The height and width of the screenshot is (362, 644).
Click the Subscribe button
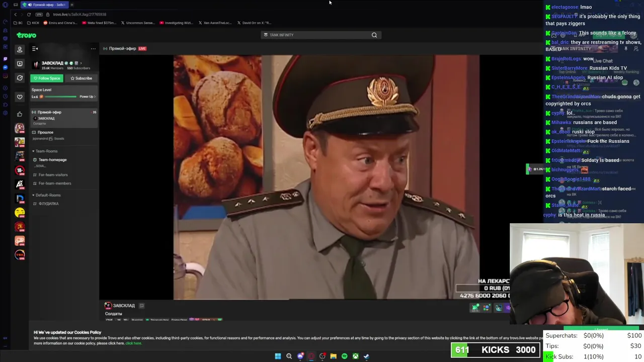tap(81, 78)
